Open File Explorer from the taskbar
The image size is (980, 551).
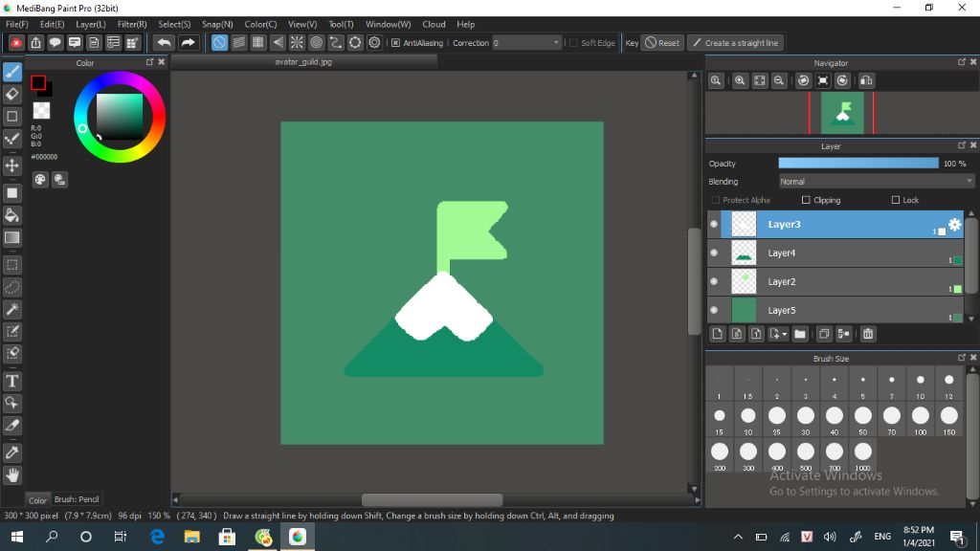tap(191, 537)
